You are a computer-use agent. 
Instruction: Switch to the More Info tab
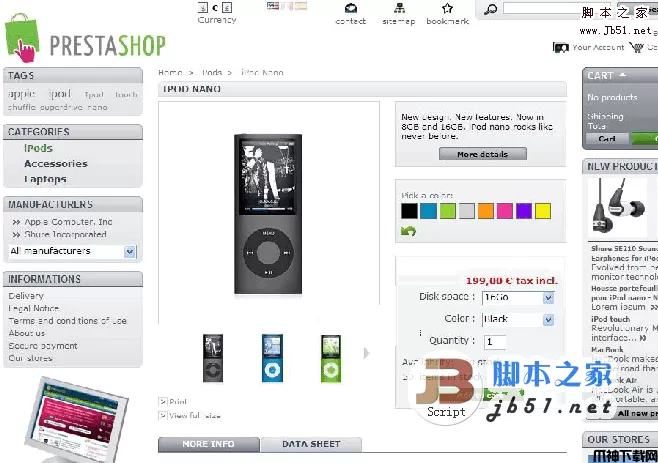point(209,444)
